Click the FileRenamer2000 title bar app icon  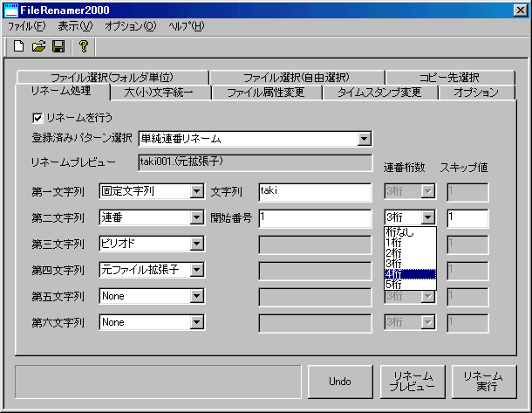[10, 10]
